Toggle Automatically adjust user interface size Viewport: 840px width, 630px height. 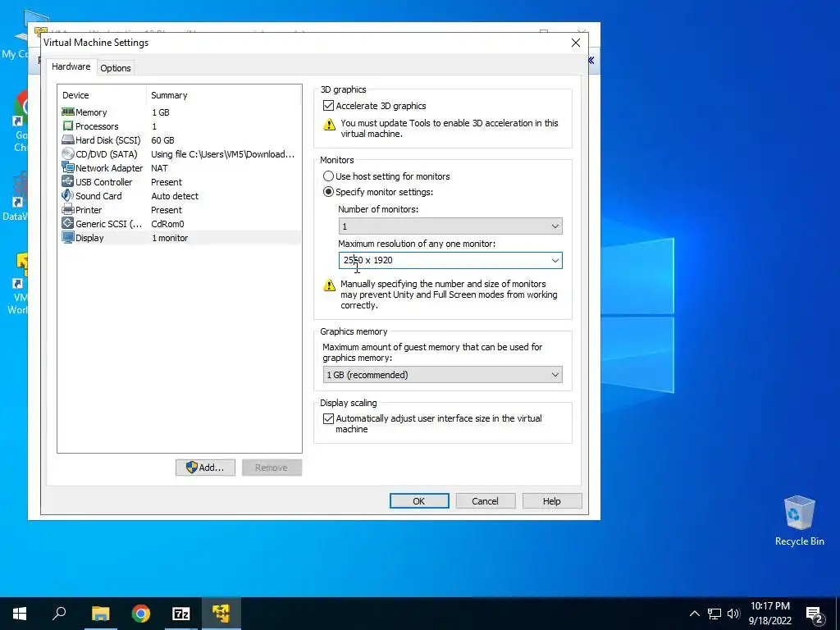[x=328, y=418]
